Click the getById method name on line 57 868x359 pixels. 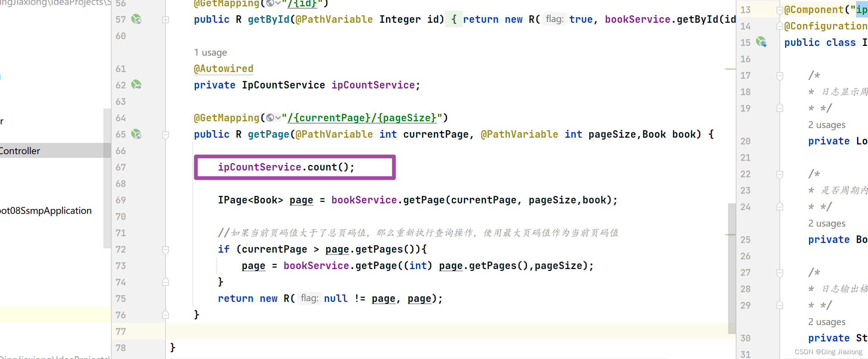[269, 19]
